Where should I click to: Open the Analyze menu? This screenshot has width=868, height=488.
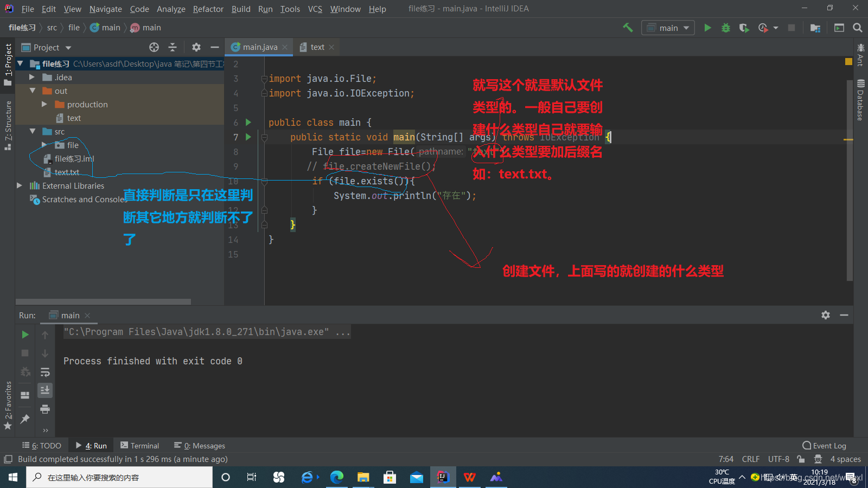point(171,9)
